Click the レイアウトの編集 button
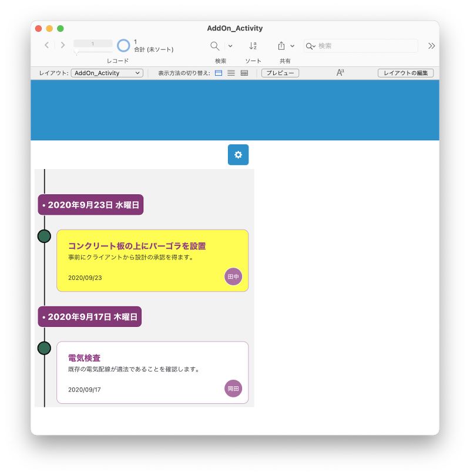 [405, 73]
